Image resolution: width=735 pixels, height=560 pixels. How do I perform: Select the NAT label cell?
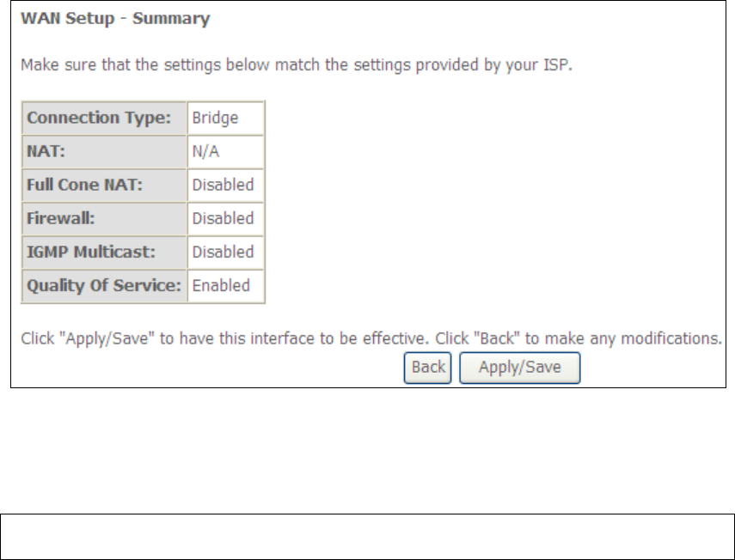point(104,151)
